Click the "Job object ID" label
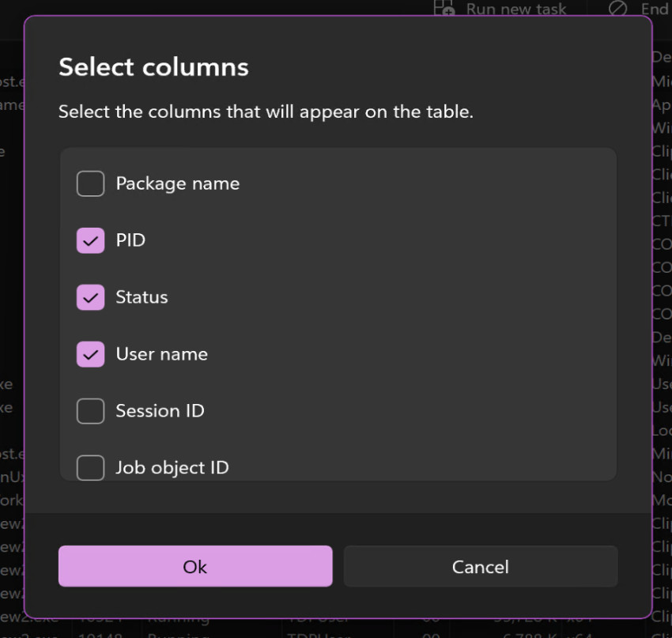 click(172, 467)
